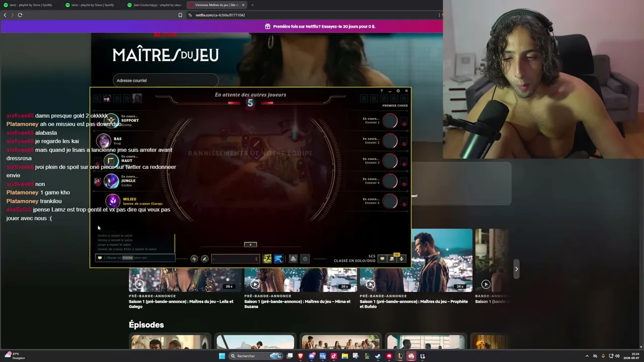Open TikTok from the taskbar
The width and height of the screenshot is (644, 362).
[x=334, y=356]
